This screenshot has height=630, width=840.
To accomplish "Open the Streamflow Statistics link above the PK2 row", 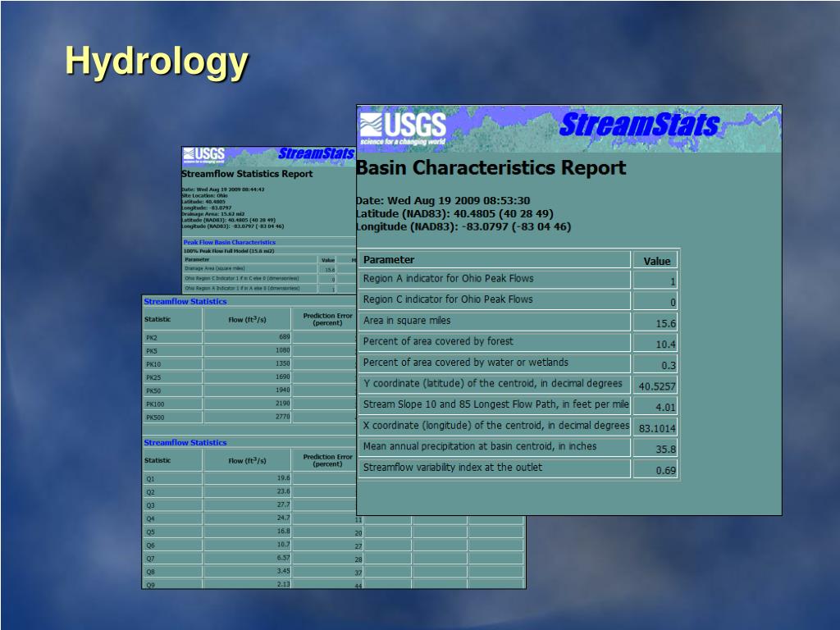I will (x=185, y=302).
